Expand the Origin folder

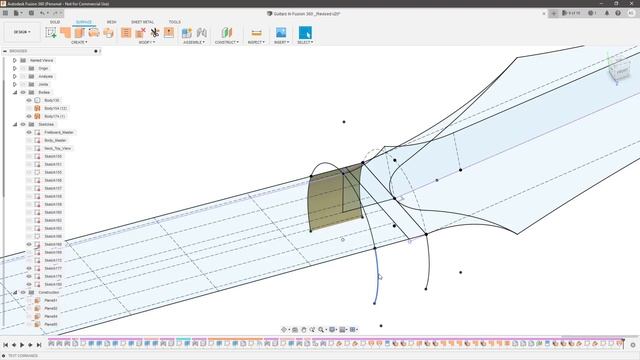point(15,68)
